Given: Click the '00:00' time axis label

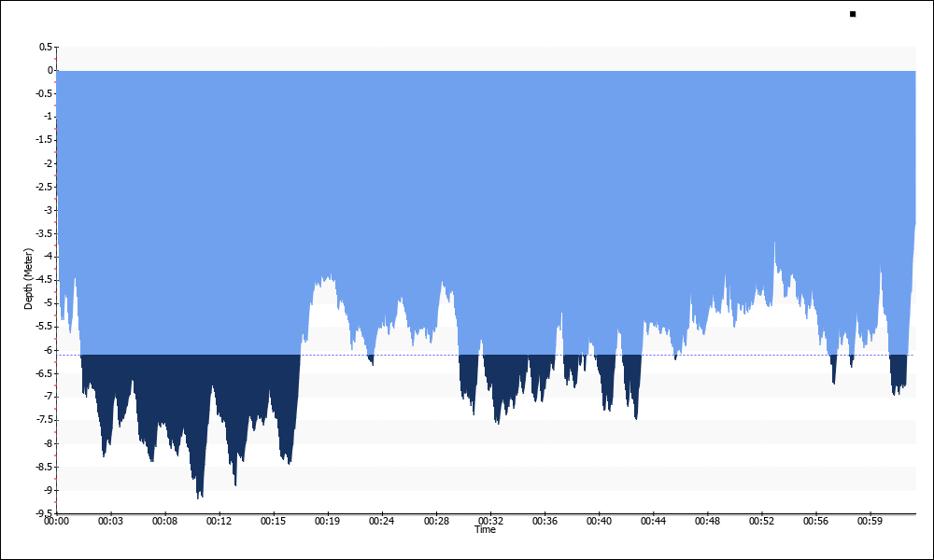Looking at the screenshot, I should coord(57,522).
